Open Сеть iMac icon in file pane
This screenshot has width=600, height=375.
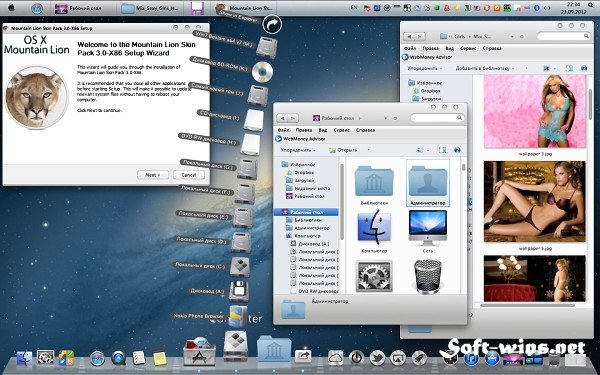[428, 227]
